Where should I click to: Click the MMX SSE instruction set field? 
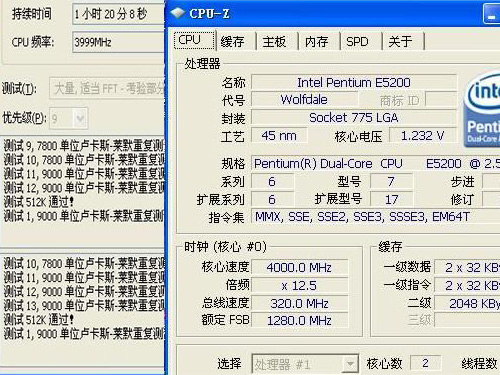pyautogui.click(x=375, y=217)
